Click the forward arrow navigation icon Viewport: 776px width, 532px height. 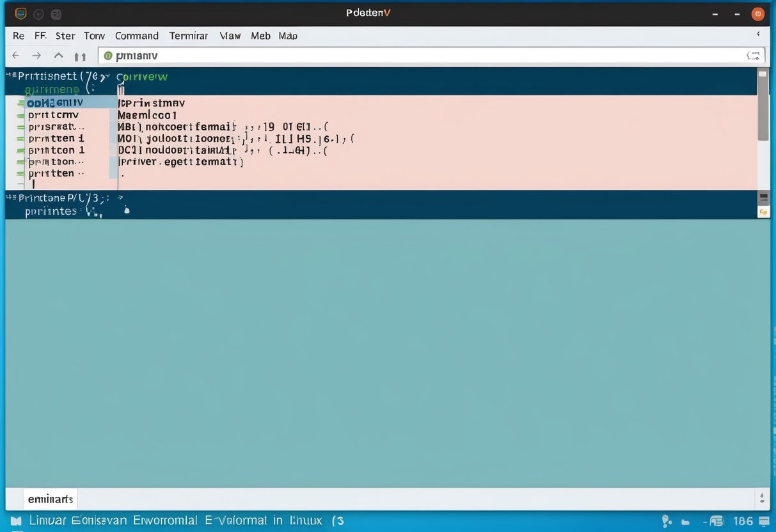click(36, 56)
